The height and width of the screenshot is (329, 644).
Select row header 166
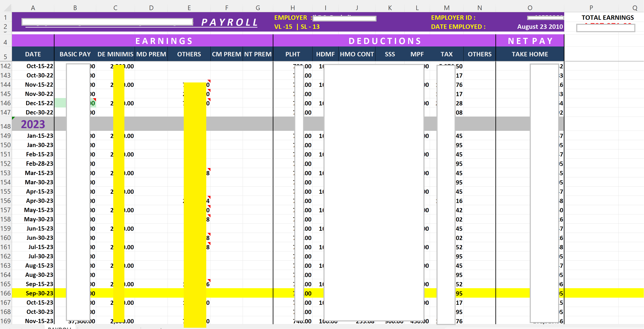point(5,293)
